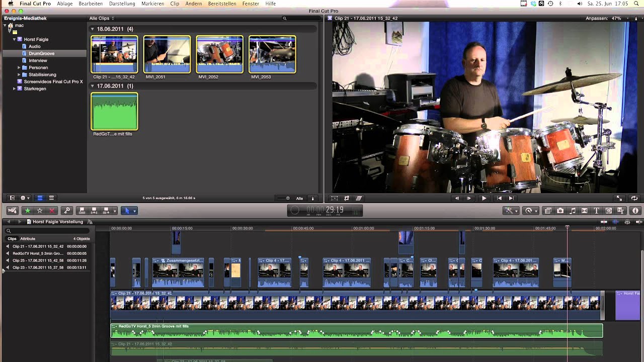The height and width of the screenshot is (362, 644).
Task: Click in the timeline index search field
Action: (48, 231)
